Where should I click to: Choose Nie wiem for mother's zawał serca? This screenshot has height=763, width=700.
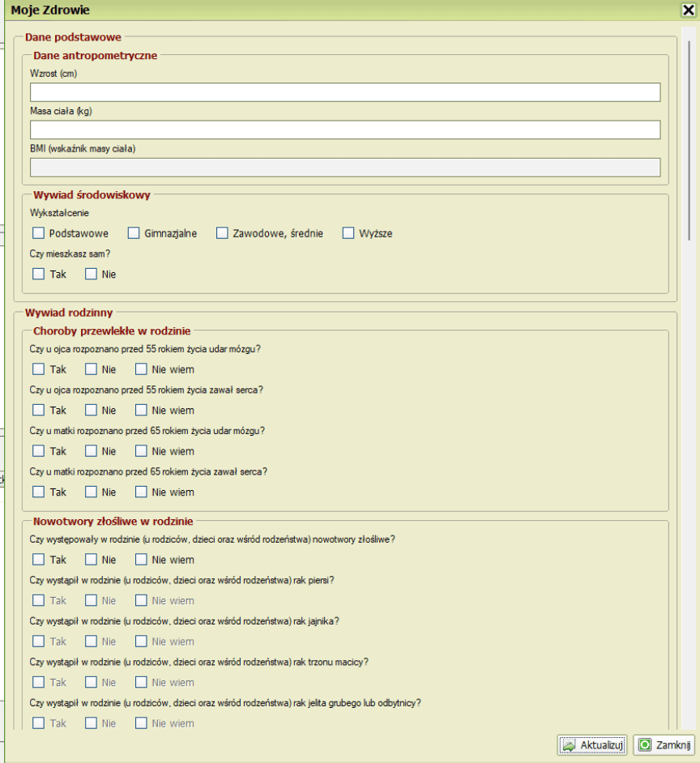point(141,492)
